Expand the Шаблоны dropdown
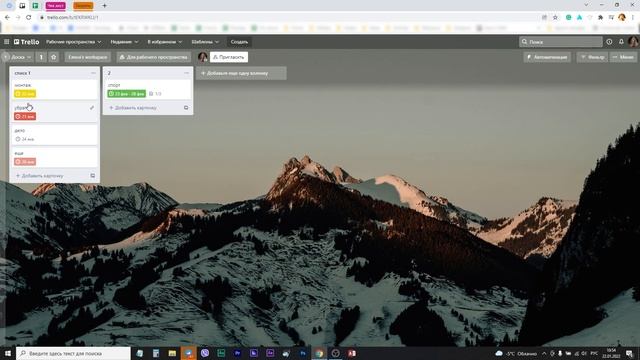Viewport: 640px width, 360px height. coord(205,42)
